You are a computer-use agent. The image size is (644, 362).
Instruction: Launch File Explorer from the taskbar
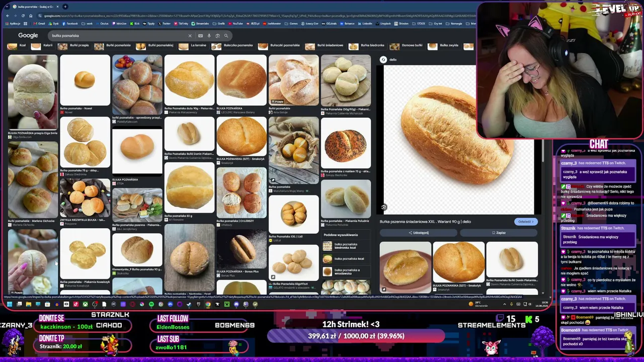(x=29, y=304)
